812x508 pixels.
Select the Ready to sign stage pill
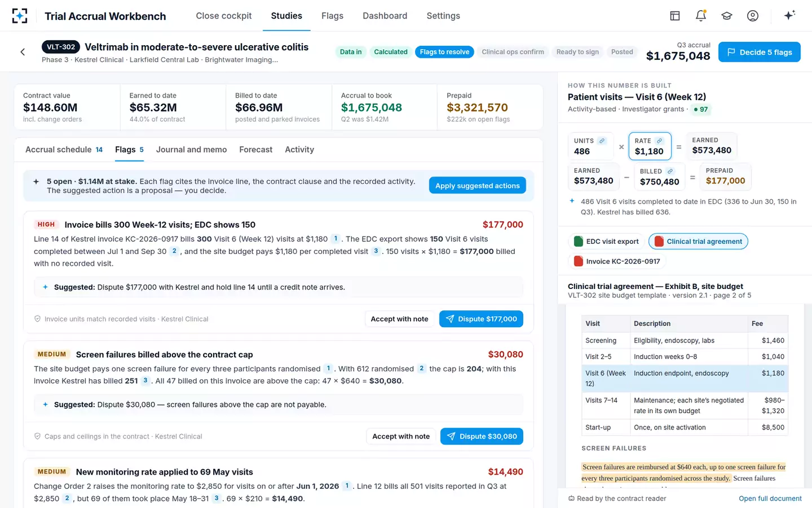pos(577,52)
